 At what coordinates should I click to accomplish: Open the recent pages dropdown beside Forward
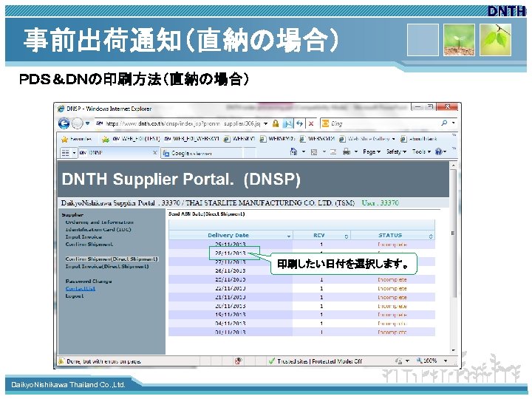coord(87,123)
